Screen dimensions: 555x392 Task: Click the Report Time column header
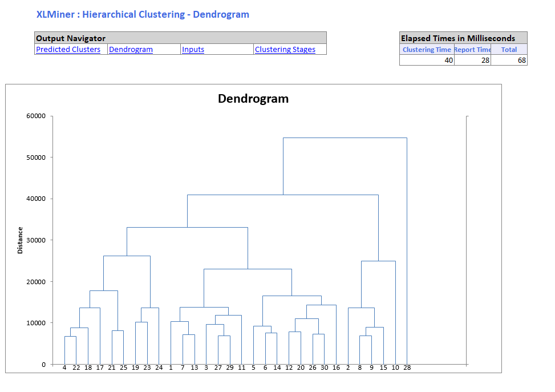(x=472, y=50)
